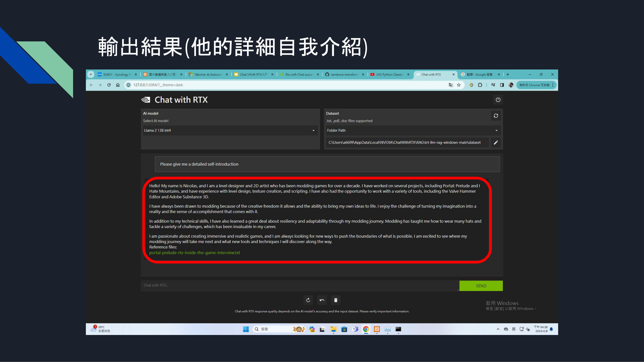The height and width of the screenshot is (362, 644).
Task: Open File Explorer from the taskbar
Action: (333, 329)
